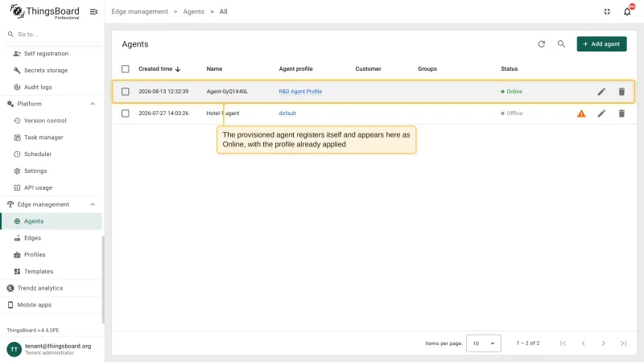The width and height of the screenshot is (644, 362).
Task: Sort by Status column header
Action: (509, 69)
